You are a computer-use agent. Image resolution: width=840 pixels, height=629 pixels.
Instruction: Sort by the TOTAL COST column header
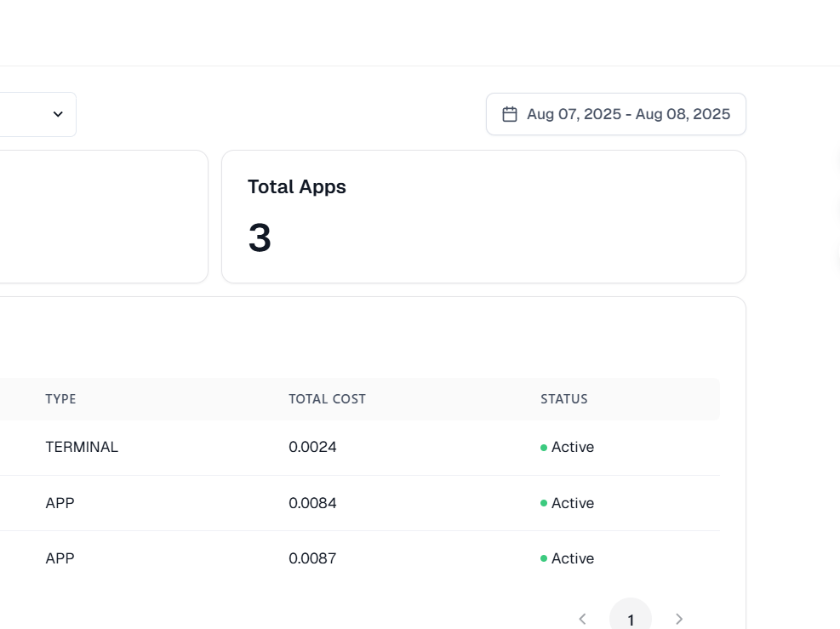pos(327,399)
